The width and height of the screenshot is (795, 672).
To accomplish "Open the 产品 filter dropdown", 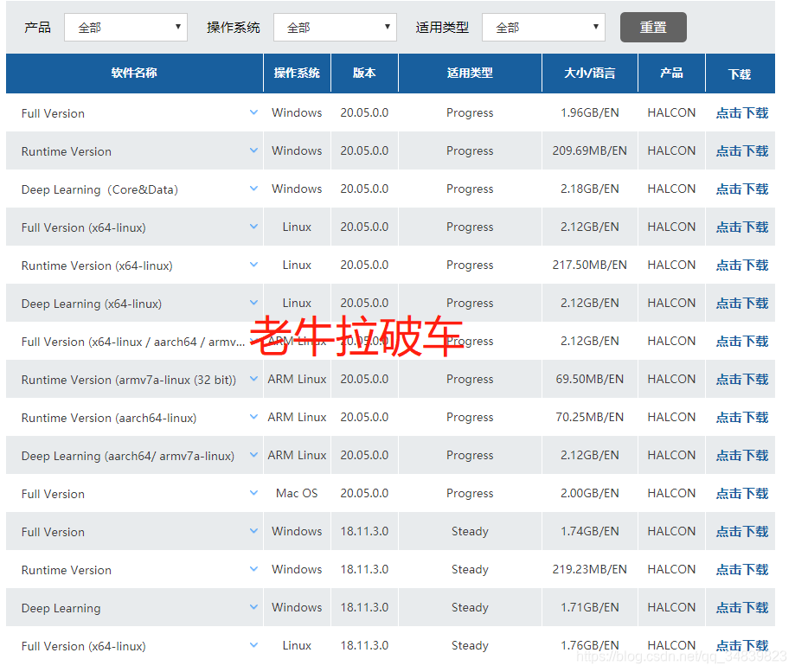I will click(x=125, y=28).
